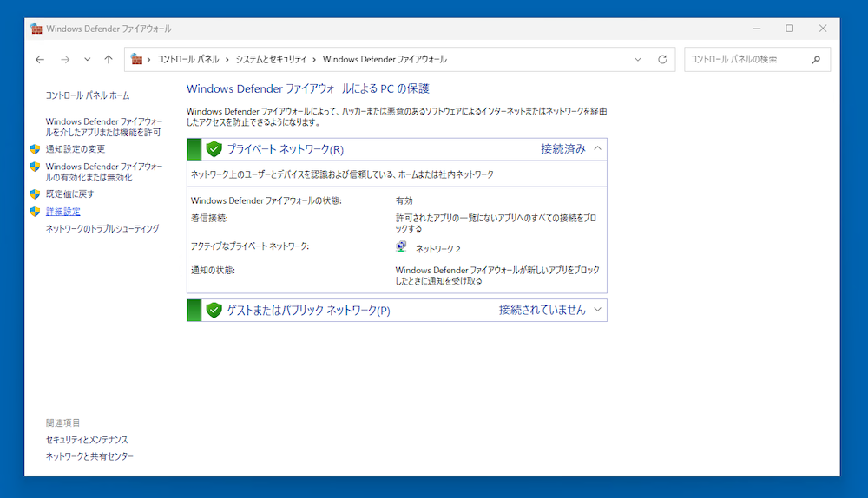Open recent locations dropdown beside navigation arrows

(x=87, y=59)
